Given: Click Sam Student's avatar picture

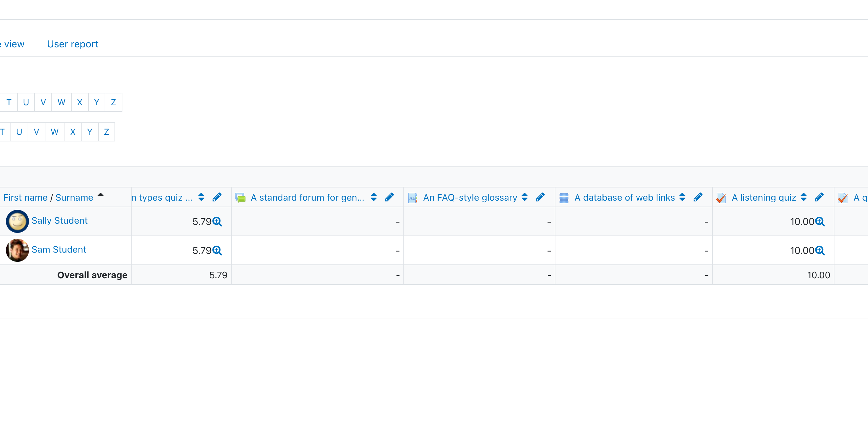Looking at the screenshot, I should (x=17, y=250).
